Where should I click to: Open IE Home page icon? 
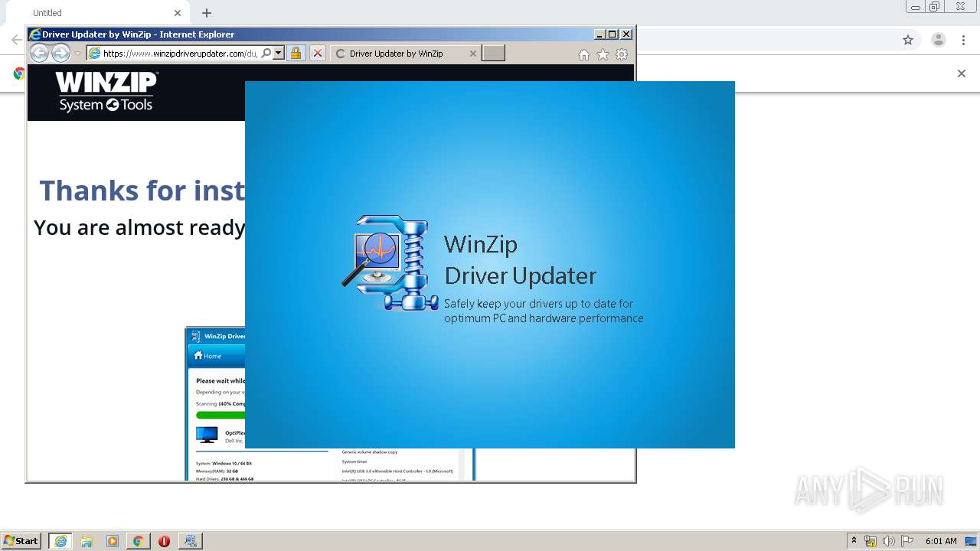(x=584, y=54)
